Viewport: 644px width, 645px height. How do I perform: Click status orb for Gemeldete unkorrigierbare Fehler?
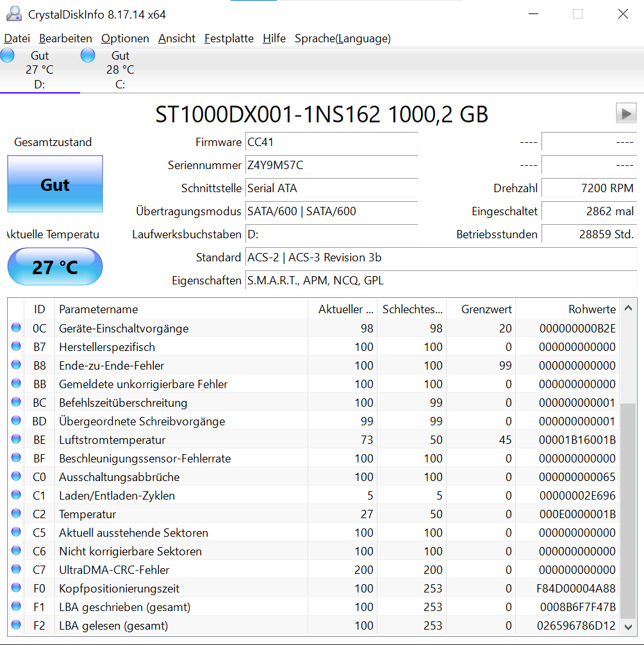(x=16, y=383)
